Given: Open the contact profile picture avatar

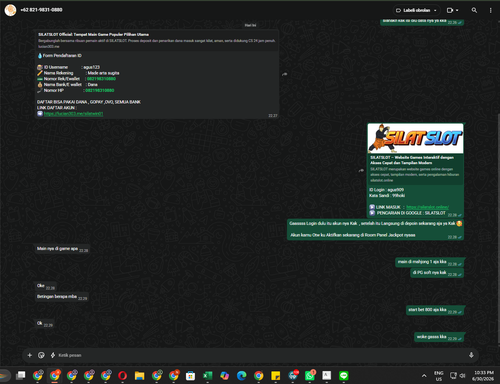Looking at the screenshot, I should coord(10,10).
